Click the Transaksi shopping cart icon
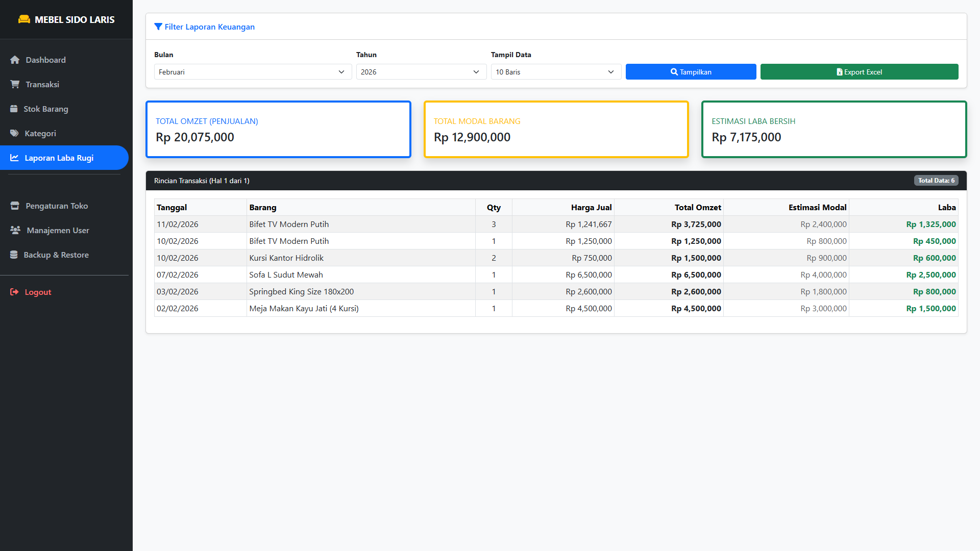This screenshot has height=551, width=980. [15, 84]
